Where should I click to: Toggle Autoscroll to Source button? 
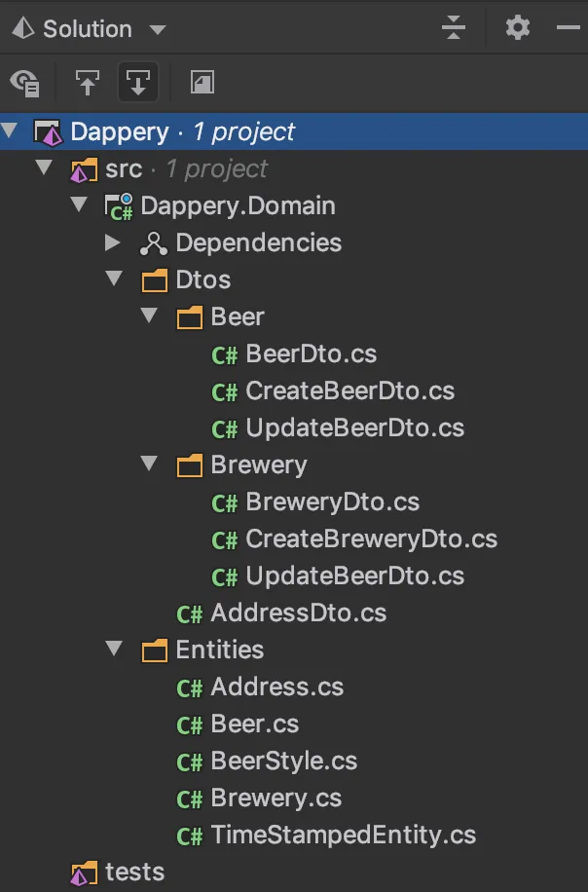tap(87, 83)
